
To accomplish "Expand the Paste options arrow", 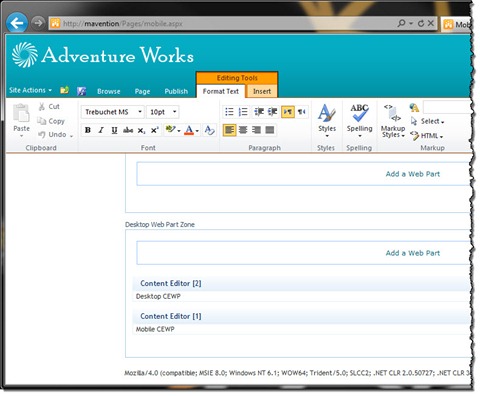I will [22, 136].
